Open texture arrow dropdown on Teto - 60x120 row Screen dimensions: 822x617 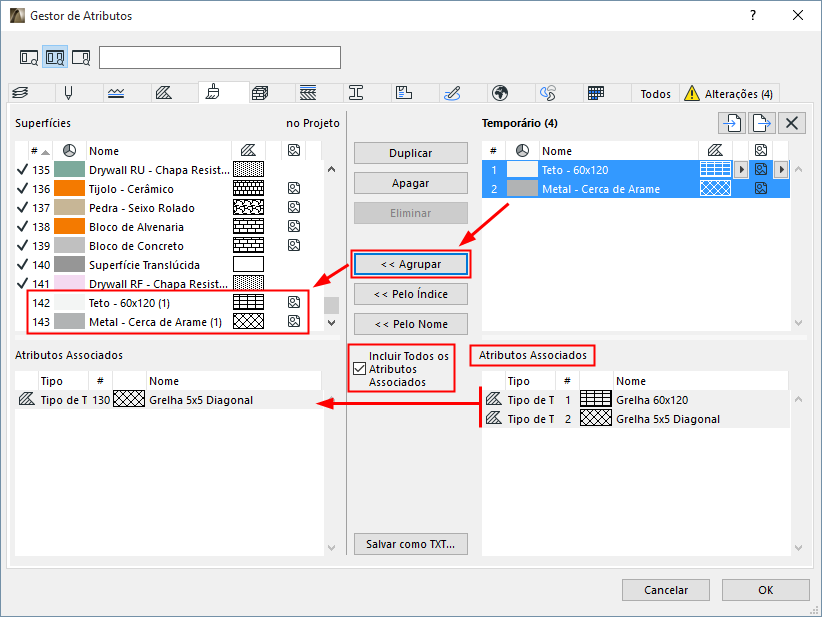pos(781,170)
